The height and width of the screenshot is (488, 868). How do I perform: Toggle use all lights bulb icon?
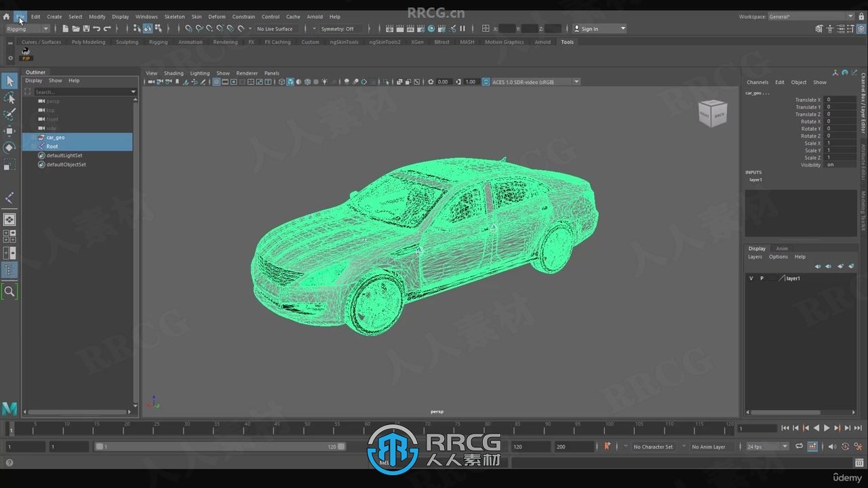(x=325, y=82)
